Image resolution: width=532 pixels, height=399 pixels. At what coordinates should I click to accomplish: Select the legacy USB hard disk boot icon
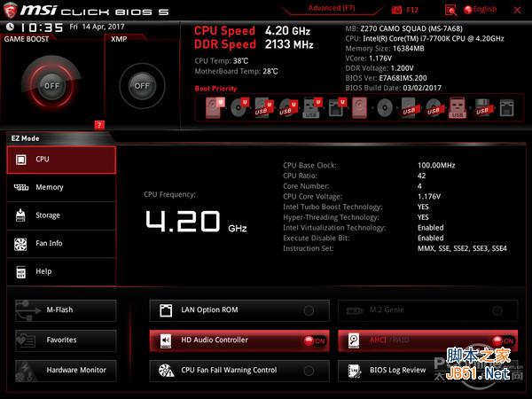coord(409,108)
